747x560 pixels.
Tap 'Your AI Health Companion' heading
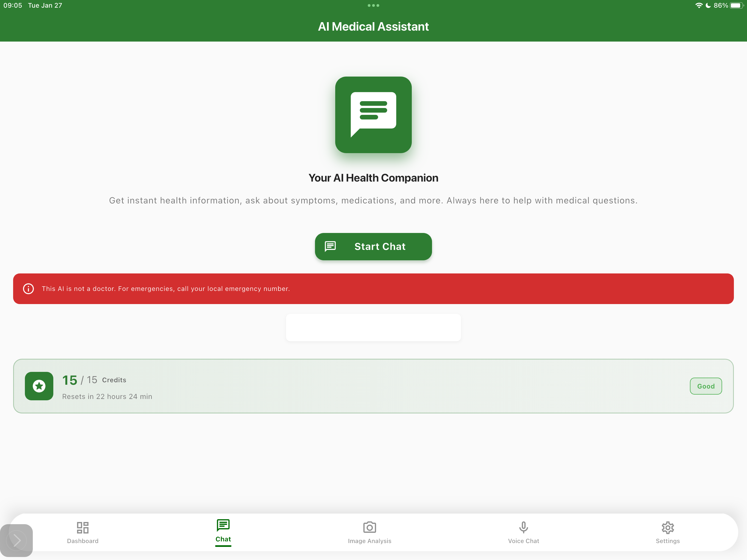(x=373, y=178)
